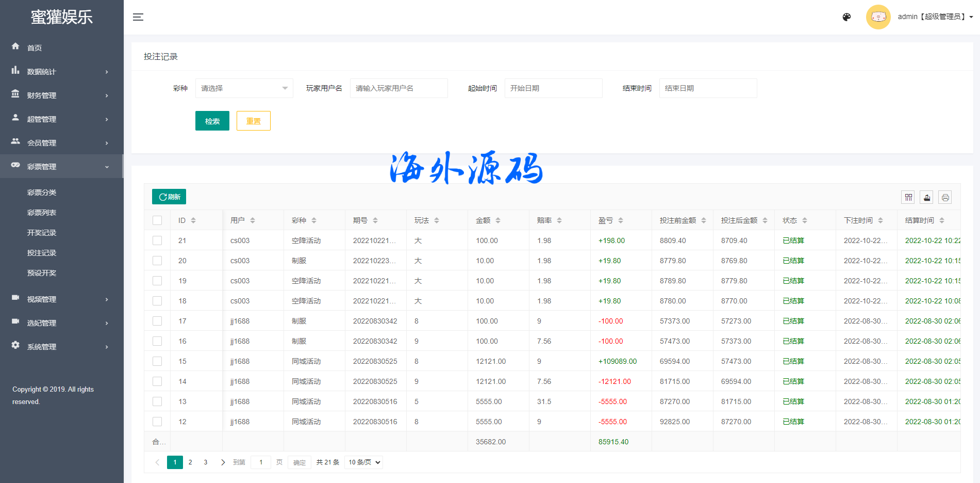Click the admin avatar picture
Image resolution: width=980 pixels, height=483 pixels.
(878, 17)
